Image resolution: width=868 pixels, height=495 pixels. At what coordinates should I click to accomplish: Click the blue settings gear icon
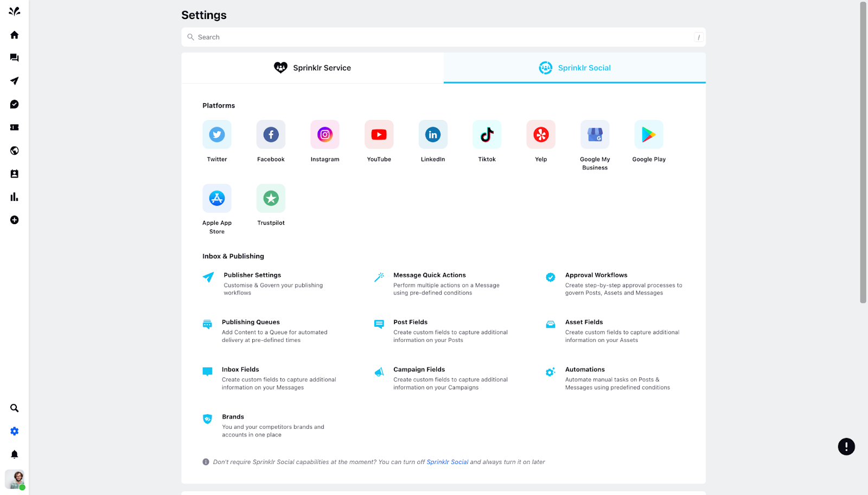point(15,431)
